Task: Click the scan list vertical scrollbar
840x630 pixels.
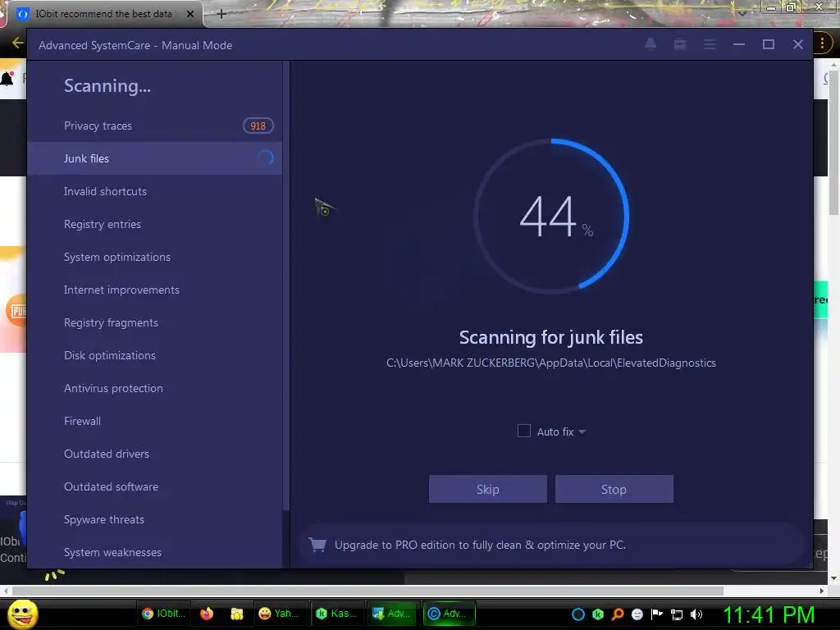Action: [286, 286]
